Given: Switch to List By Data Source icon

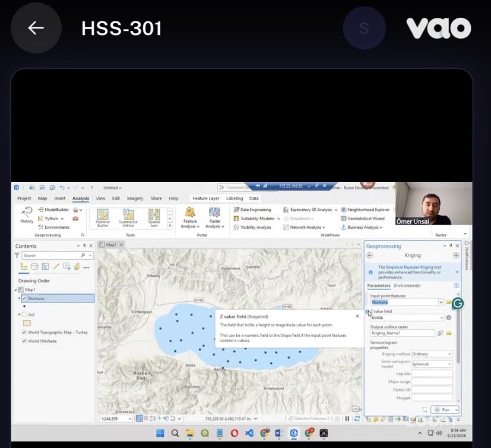Looking at the screenshot, I should click(34, 267).
